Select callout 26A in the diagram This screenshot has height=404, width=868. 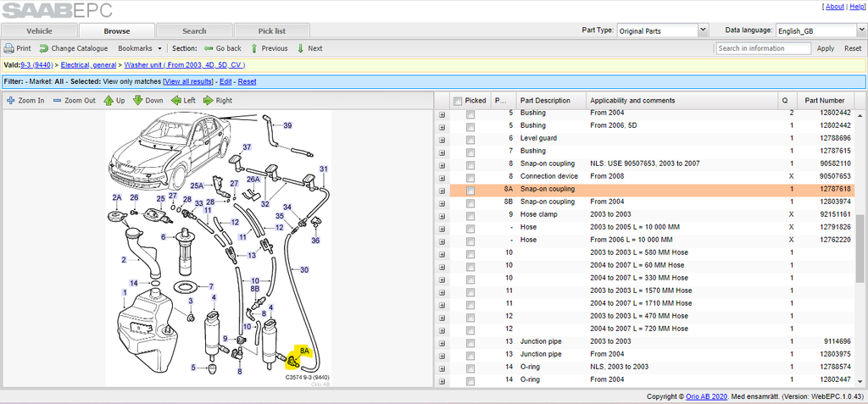(253, 180)
